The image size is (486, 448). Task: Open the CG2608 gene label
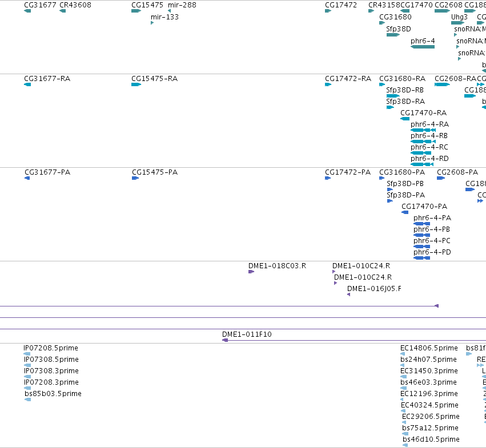[x=448, y=5]
